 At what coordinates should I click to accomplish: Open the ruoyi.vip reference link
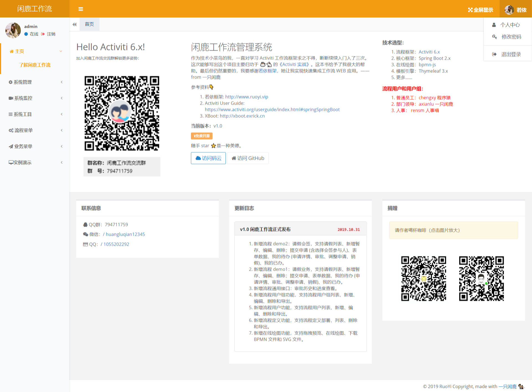(246, 97)
